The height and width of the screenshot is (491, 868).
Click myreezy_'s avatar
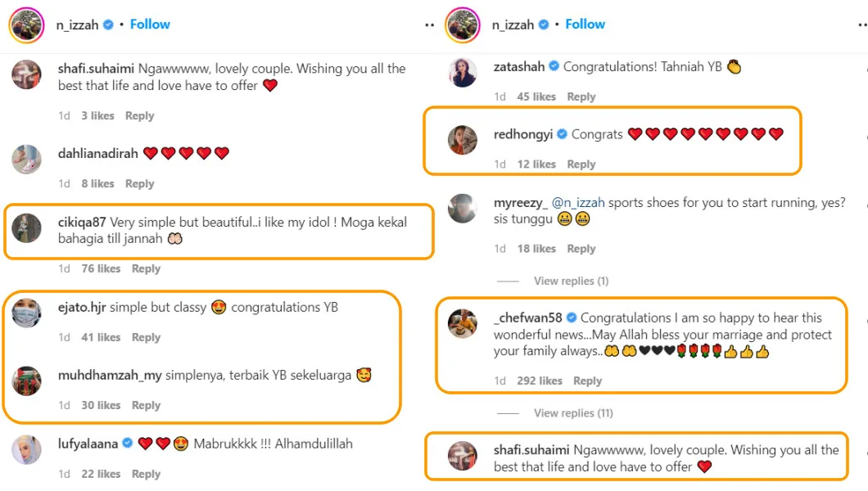coord(463,209)
